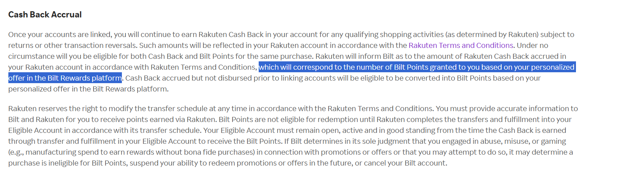The width and height of the screenshot is (644, 175).
Task: Click the highlighted phrase 'offer in the Bilt Rewards platform'
Action: pyautogui.click(x=65, y=78)
